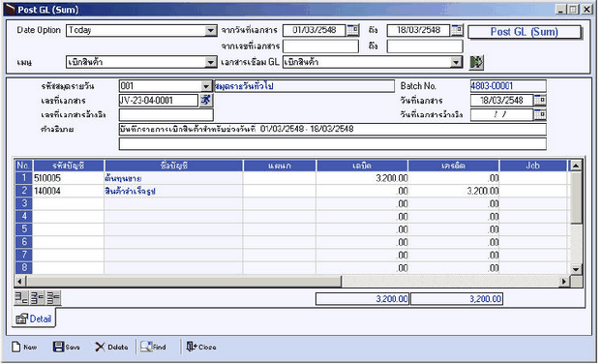Expand the Date Option dropdown showing Today
The height and width of the screenshot is (364, 602).
point(210,30)
